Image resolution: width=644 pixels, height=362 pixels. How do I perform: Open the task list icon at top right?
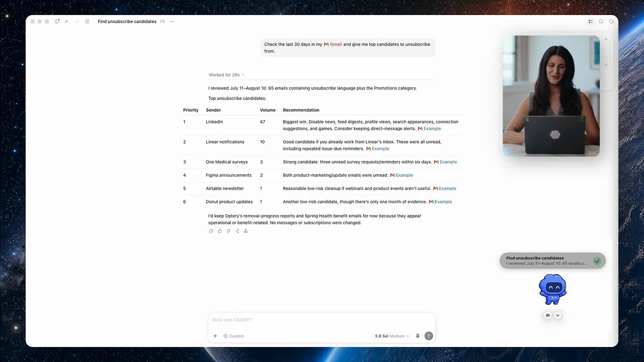591,22
